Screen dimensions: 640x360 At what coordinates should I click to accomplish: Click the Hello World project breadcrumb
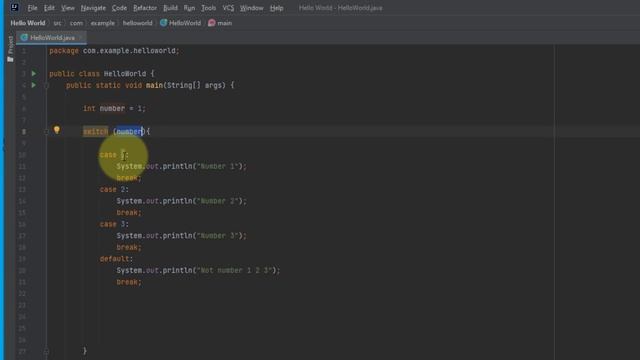[28, 23]
